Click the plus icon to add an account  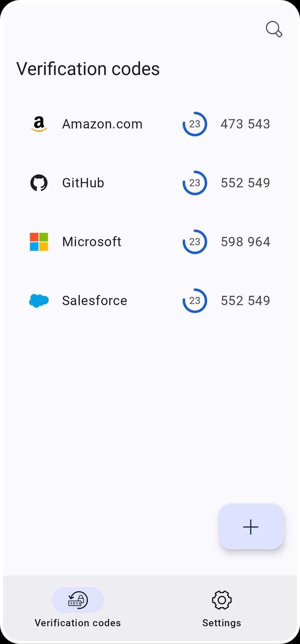[251, 526]
